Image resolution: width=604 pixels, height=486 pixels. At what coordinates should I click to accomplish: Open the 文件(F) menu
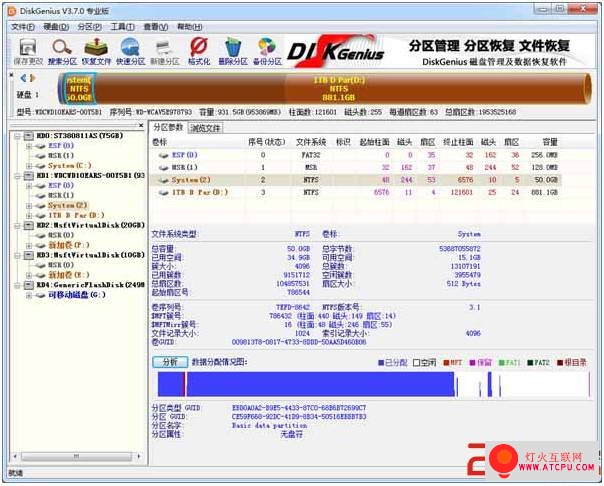pyautogui.click(x=23, y=27)
